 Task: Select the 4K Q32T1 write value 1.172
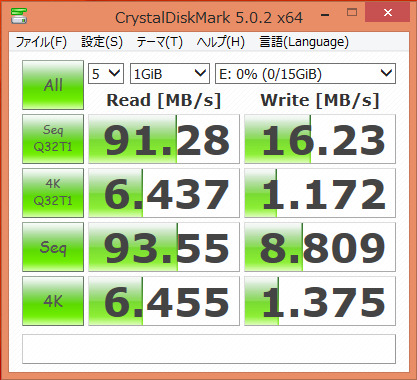point(320,193)
